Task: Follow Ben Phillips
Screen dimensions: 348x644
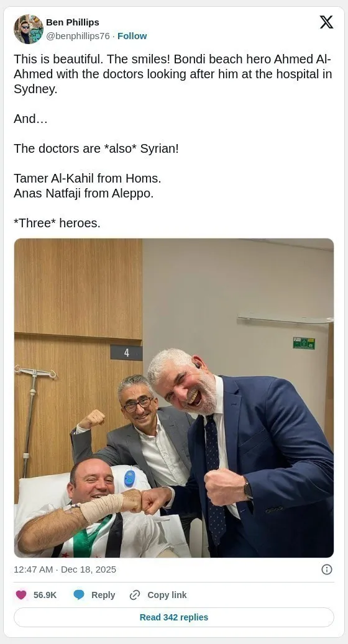Action: [x=132, y=36]
